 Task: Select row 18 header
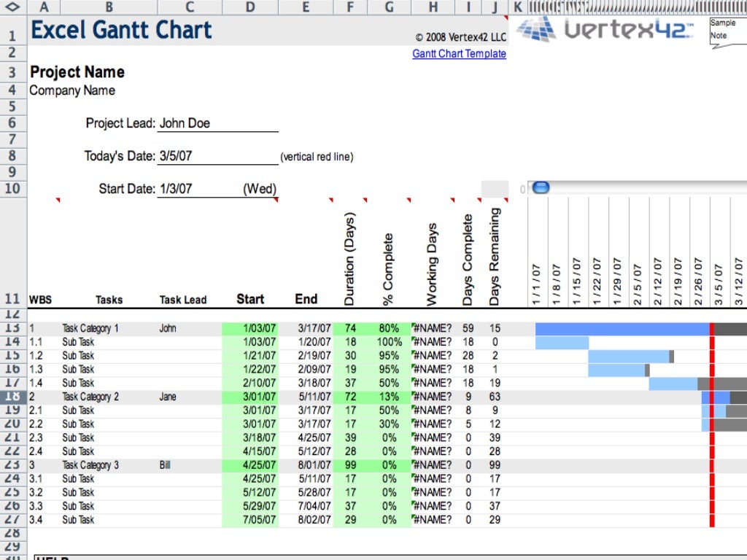[x=13, y=397]
